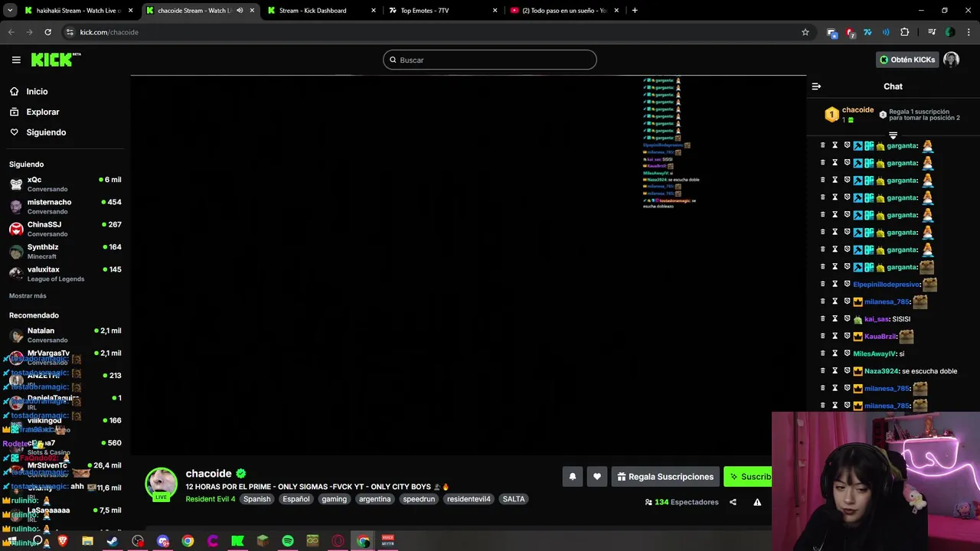This screenshot has height=551, width=980.
Task: Open Steam from the taskbar
Action: tap(113, 541)
